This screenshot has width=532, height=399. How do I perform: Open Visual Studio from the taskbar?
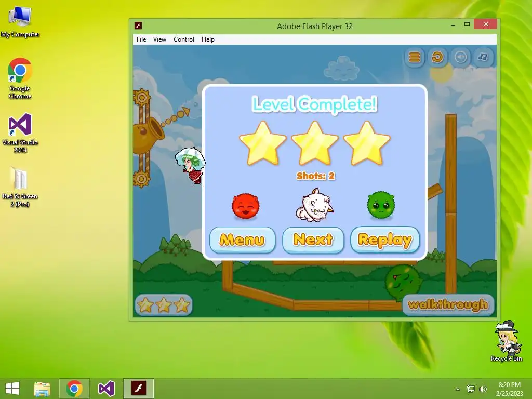(x=106, y=389)
